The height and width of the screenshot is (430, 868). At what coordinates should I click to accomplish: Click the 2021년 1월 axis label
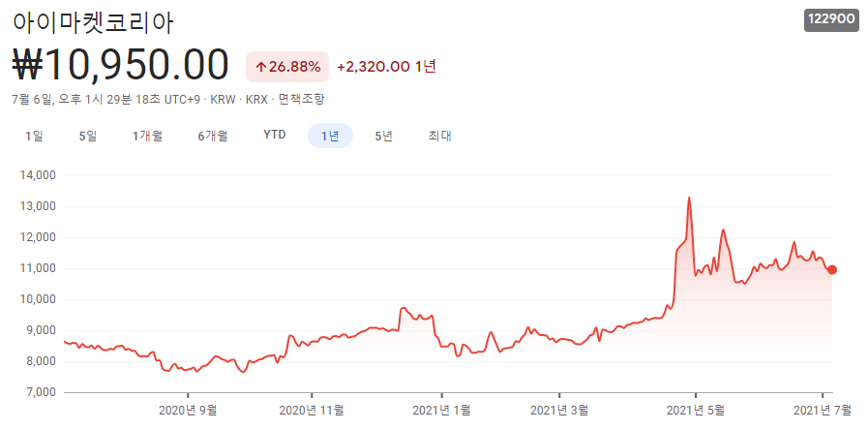(x=442, y=411)
